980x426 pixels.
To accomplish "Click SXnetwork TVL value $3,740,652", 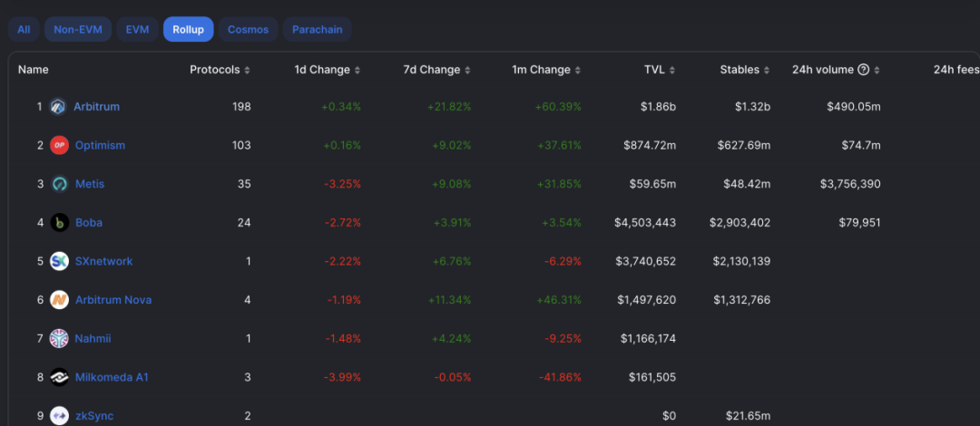I will point(646,261).
